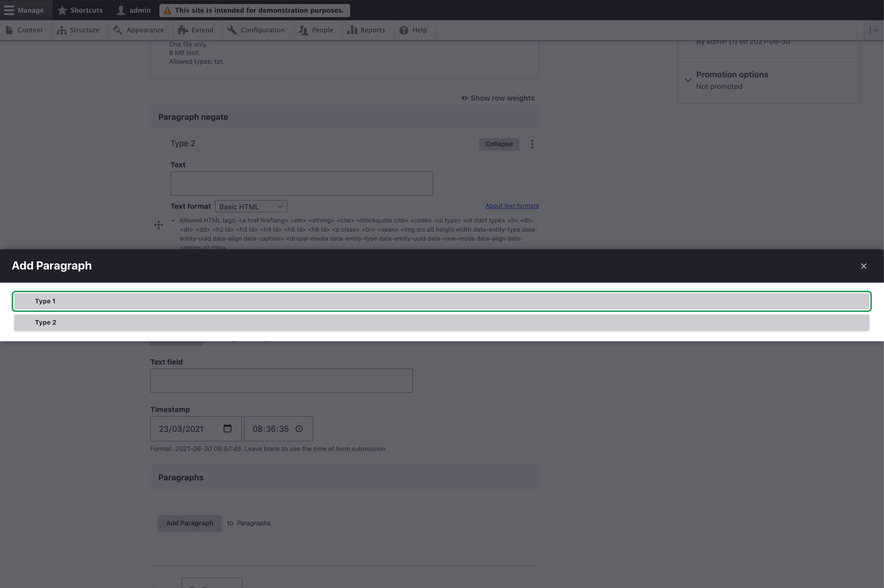Open Extend via the puzzle piece icon
This screenshot has height=588, width=884.
[183, 30]
